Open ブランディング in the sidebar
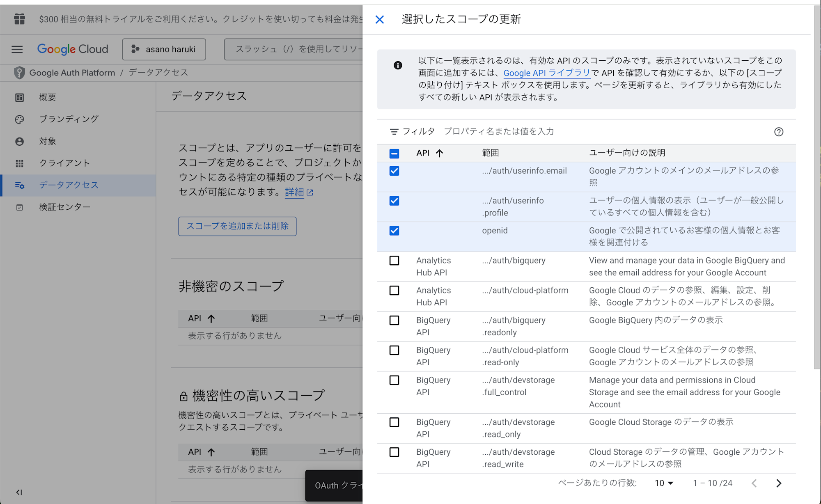 [78, 119]
